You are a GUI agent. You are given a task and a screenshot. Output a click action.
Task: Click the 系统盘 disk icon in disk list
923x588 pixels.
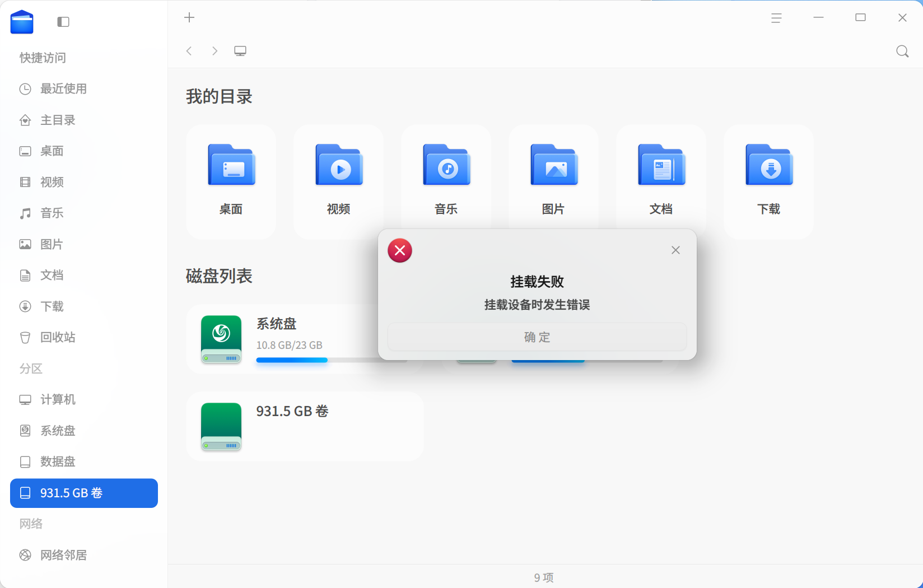221,339
